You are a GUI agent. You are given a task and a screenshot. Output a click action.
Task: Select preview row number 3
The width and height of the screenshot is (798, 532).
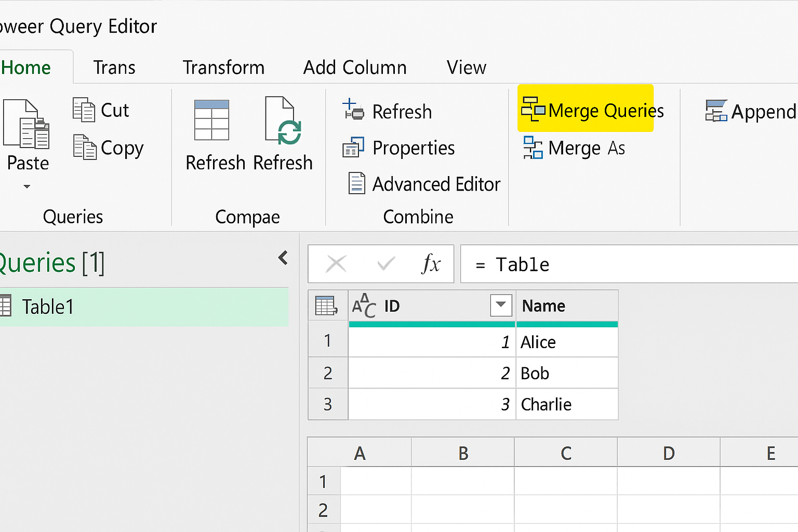click(x=328, y=404)
